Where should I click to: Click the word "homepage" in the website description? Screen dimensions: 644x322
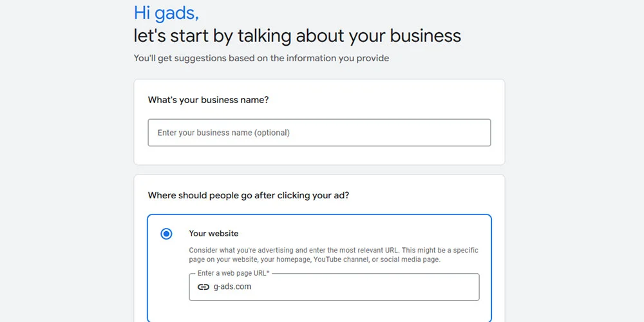292,260
